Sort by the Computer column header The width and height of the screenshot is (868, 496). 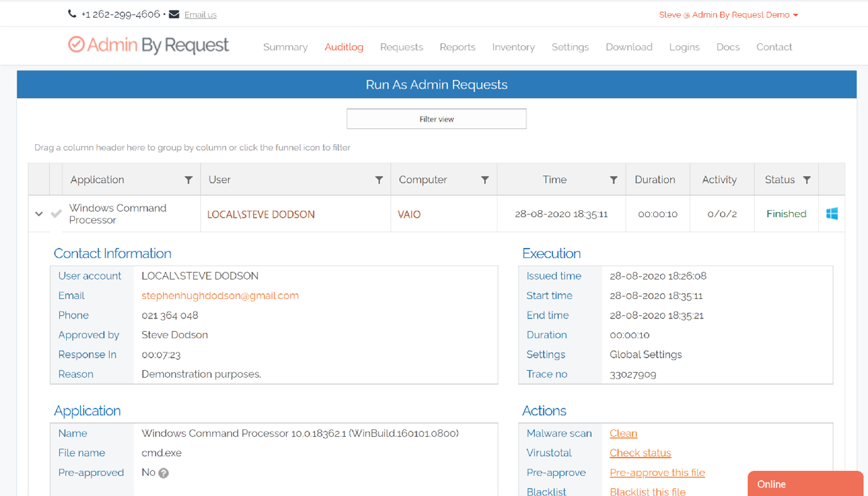pyautogui.click(x=423, y=180)
